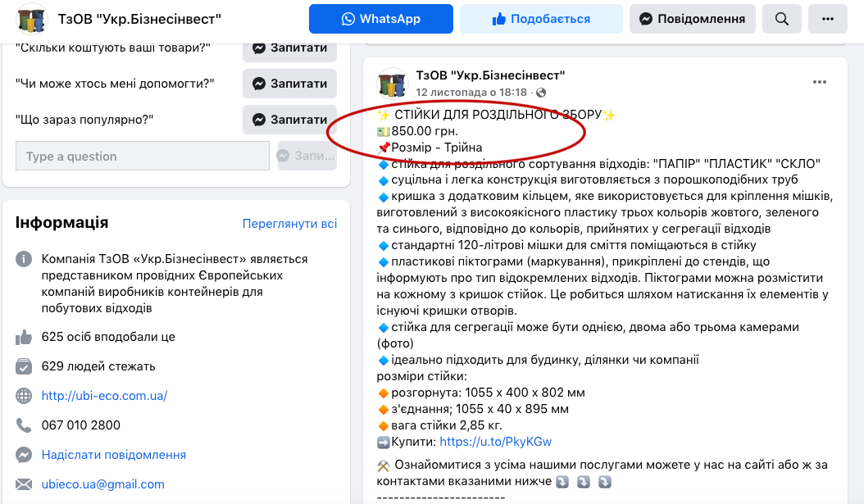Screen dimensions: 864x504
Task: Click the public globe privacy icon on post
Action: [x=541, y=93]
